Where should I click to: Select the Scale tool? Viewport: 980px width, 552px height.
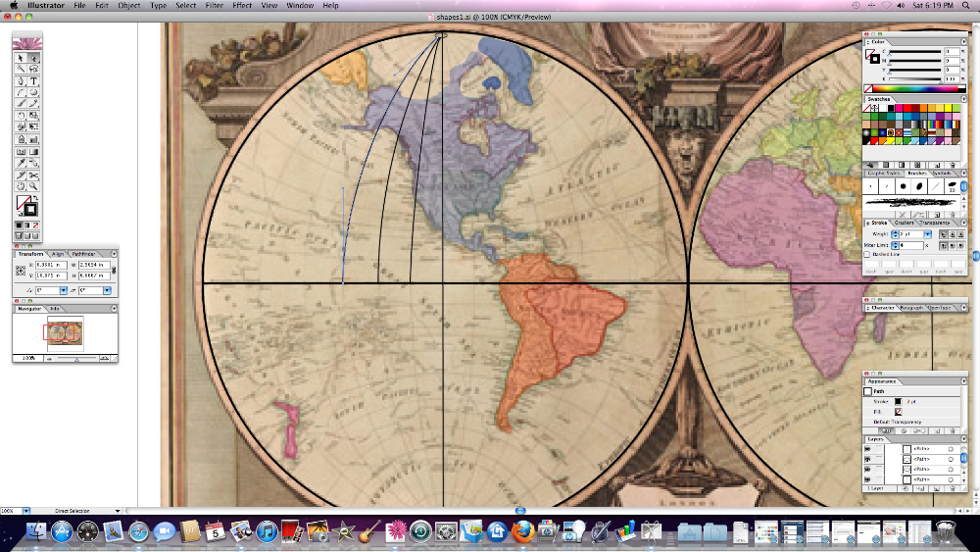(33, 116)
